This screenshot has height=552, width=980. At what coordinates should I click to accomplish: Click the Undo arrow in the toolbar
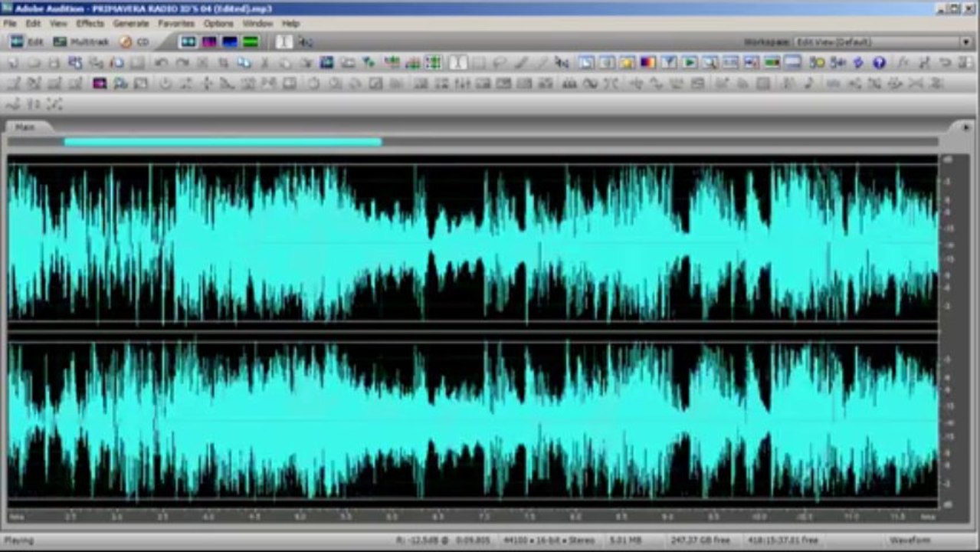[161, 63]
